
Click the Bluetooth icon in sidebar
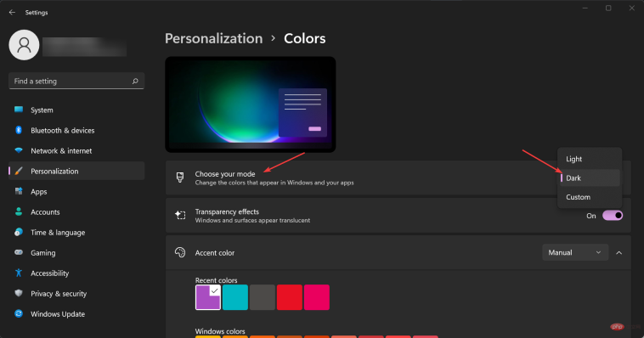[19, 130]
